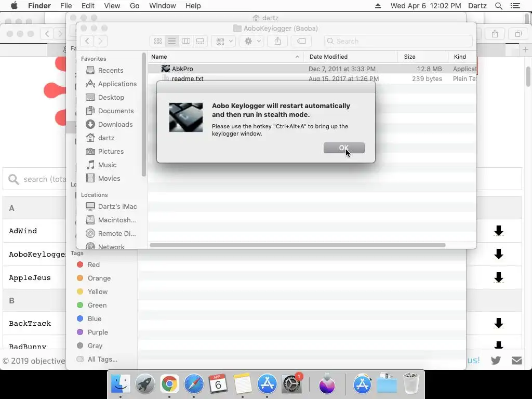The image size is (532, 399).
Task: Switch to column view in Finder
Action: [x=186, y=41]
